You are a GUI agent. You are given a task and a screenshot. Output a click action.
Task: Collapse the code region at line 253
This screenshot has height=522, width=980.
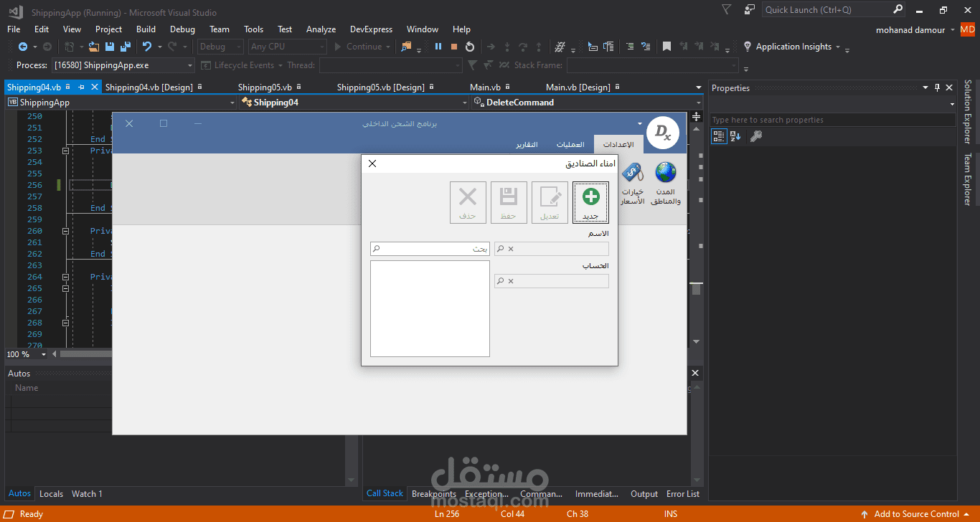click(x=66, y=151)
